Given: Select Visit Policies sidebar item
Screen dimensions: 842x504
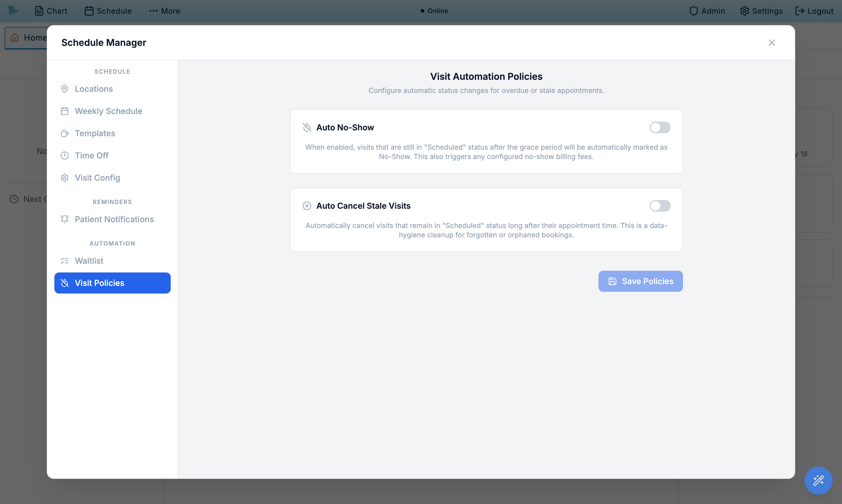Looking at the screenshot, I should tap(113, 283).
